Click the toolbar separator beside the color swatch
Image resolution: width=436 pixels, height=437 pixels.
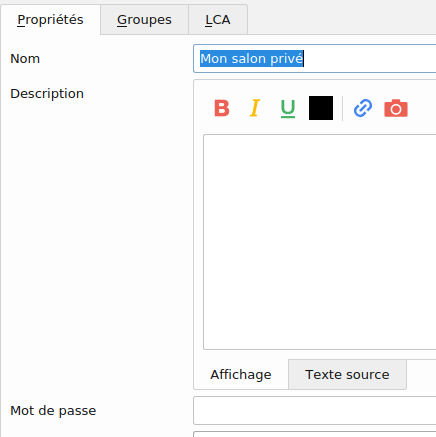pyautogui.click(x=342, y=108)
